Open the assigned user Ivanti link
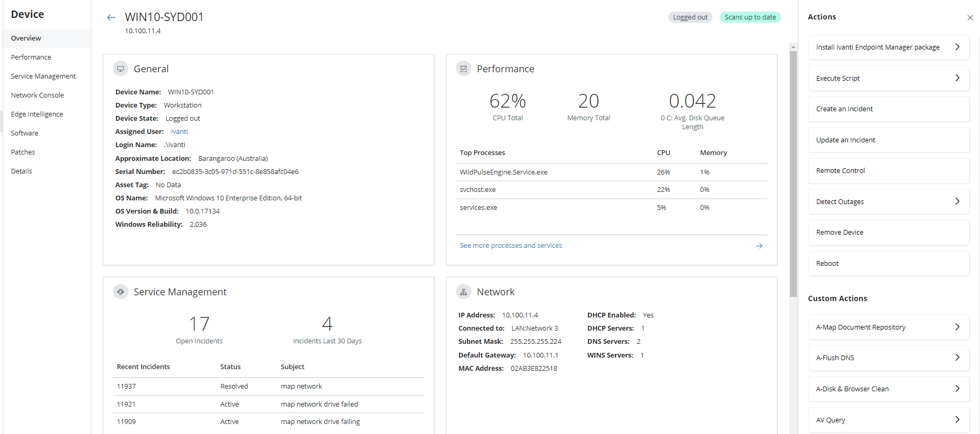The width and height of the screenshot is (980, 434). click(x=179, y=132)
